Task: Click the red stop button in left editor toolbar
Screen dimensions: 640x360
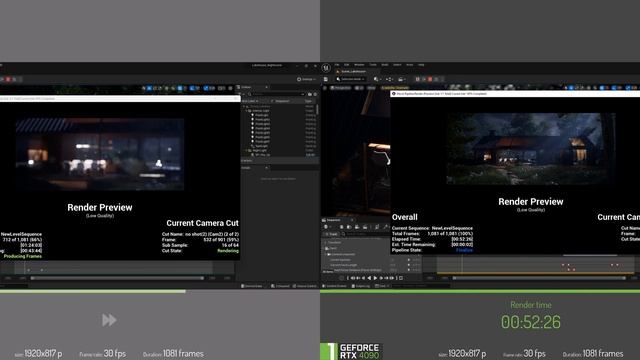Action: [8, 79]
